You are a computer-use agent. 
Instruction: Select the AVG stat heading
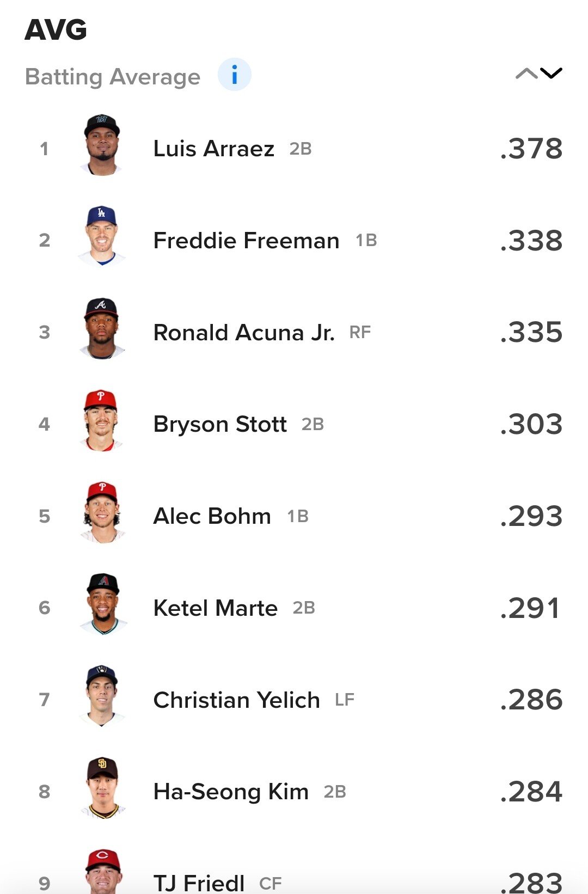56,30
